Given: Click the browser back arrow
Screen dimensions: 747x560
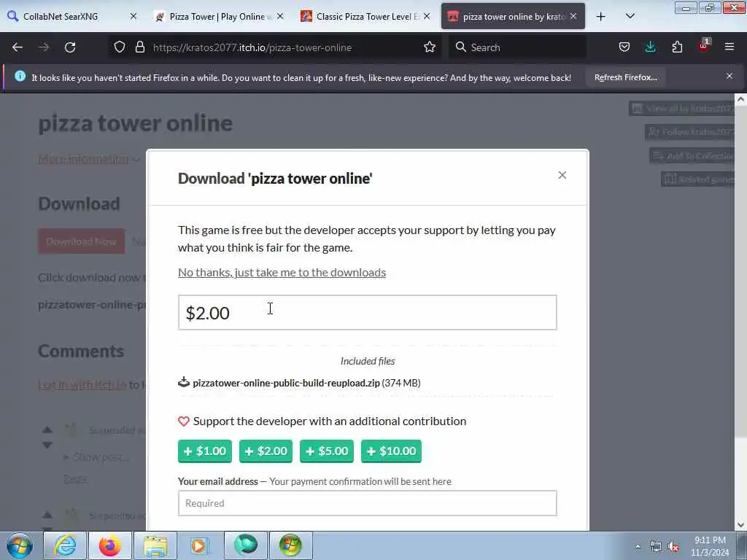Looking at the screenshot, I should 18,47.
